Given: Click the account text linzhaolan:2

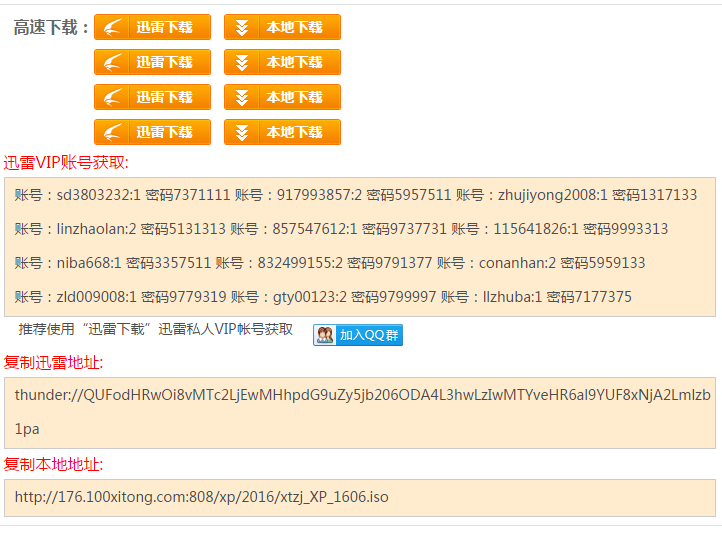Looking at the screenshot, I should click(96, 229).
